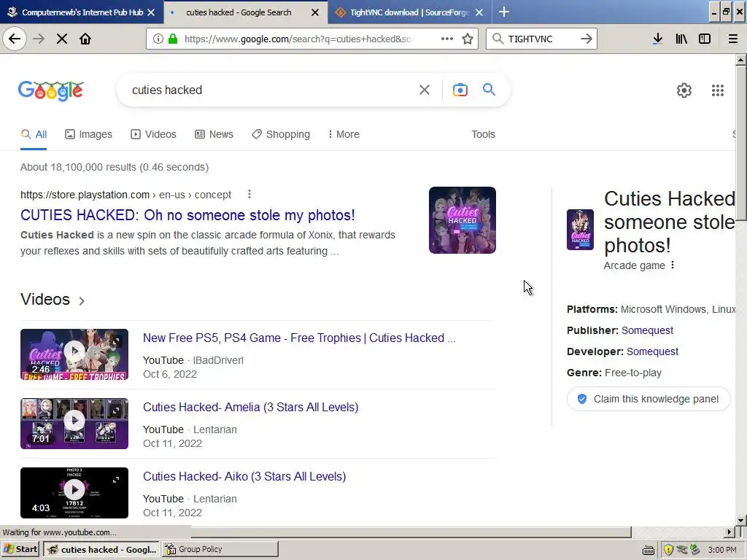Stop loading the page
The width and height of the screenshot is (747, 560).
[x=62, y=39]
